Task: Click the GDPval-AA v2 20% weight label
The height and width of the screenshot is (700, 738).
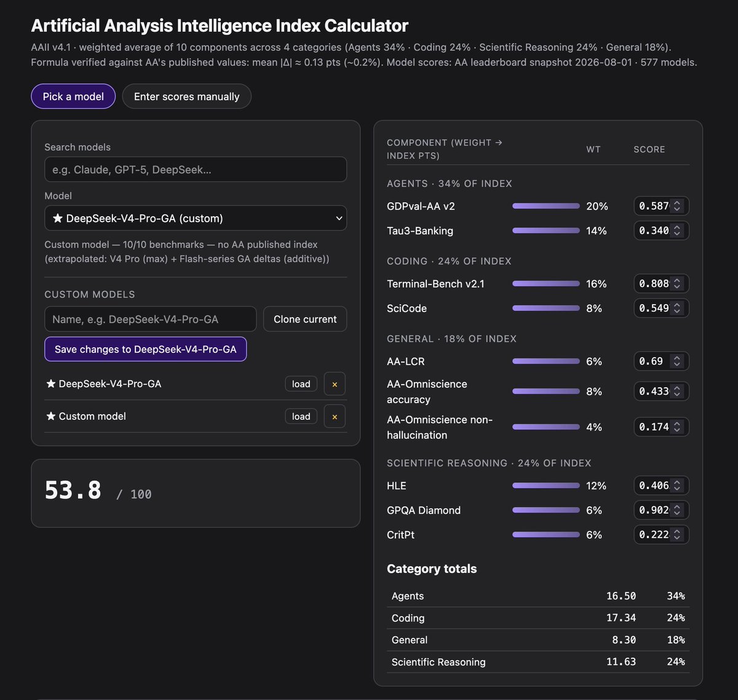Action: point(597,206)
